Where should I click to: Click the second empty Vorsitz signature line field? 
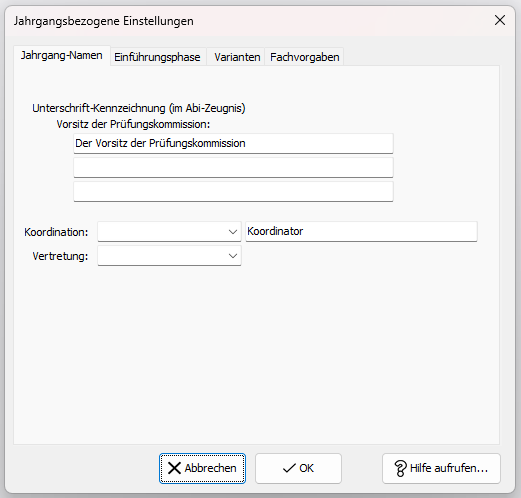(x=233, y=168)
